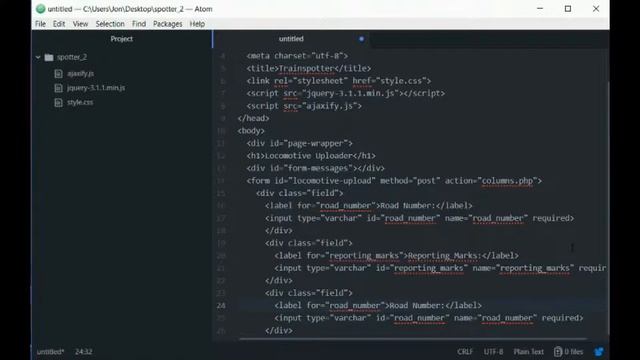Switch to the untitled editor tab

[291, 39]
